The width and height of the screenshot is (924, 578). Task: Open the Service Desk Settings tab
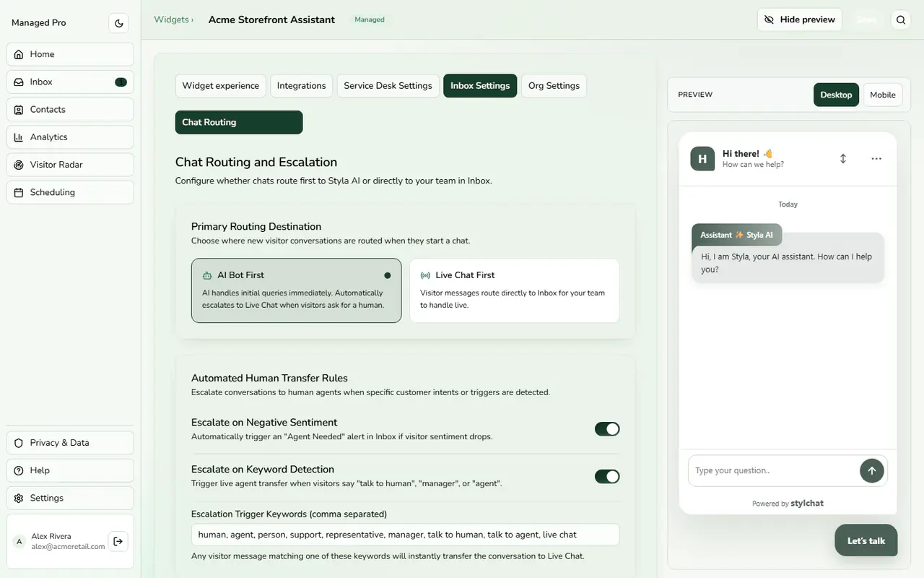pyautogui.click(x=388, y=85)
